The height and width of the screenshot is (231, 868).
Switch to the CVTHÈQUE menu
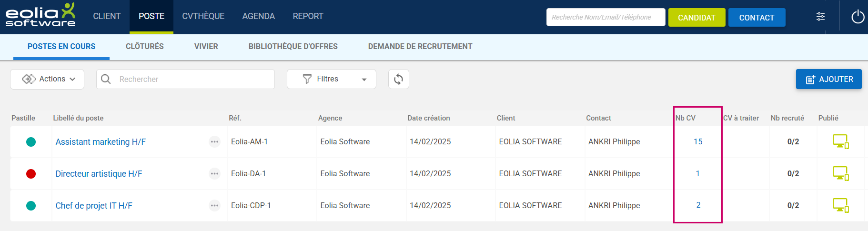click(x=203, y=16)
